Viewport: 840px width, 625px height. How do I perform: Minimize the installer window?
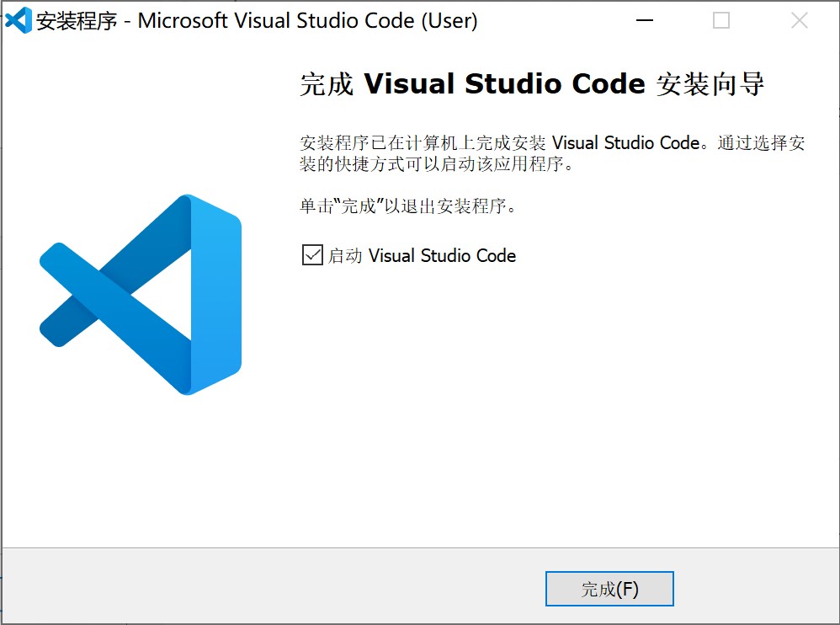pos(645,20)
